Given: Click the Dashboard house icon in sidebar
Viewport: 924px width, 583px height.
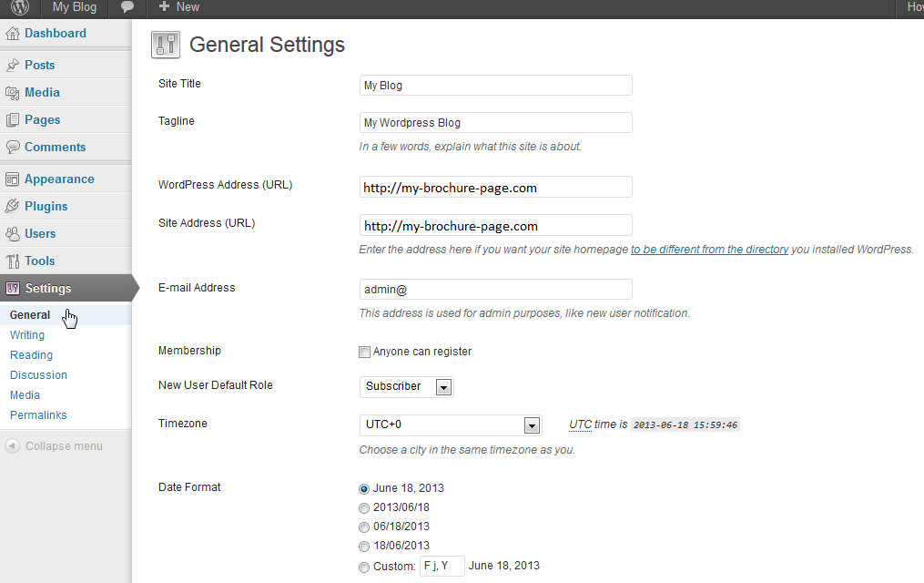Looking at the screenshot, I should click(x=13, y=34).
